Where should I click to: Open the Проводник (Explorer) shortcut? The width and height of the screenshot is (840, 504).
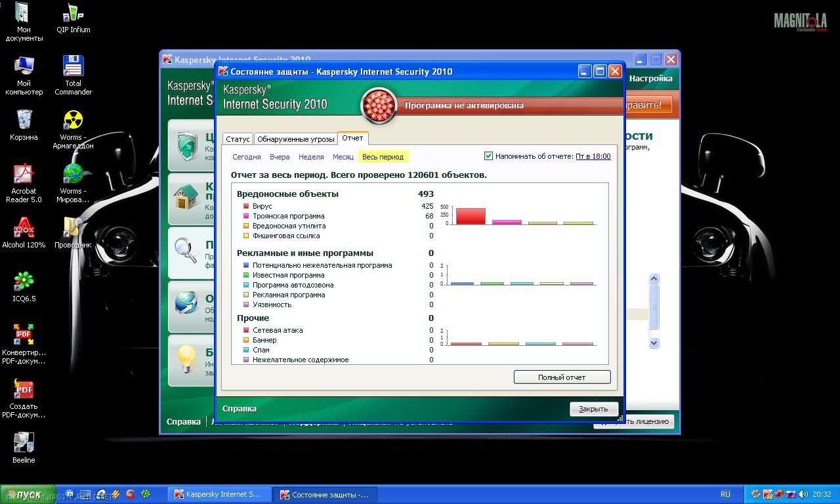[x=73, y=232]
